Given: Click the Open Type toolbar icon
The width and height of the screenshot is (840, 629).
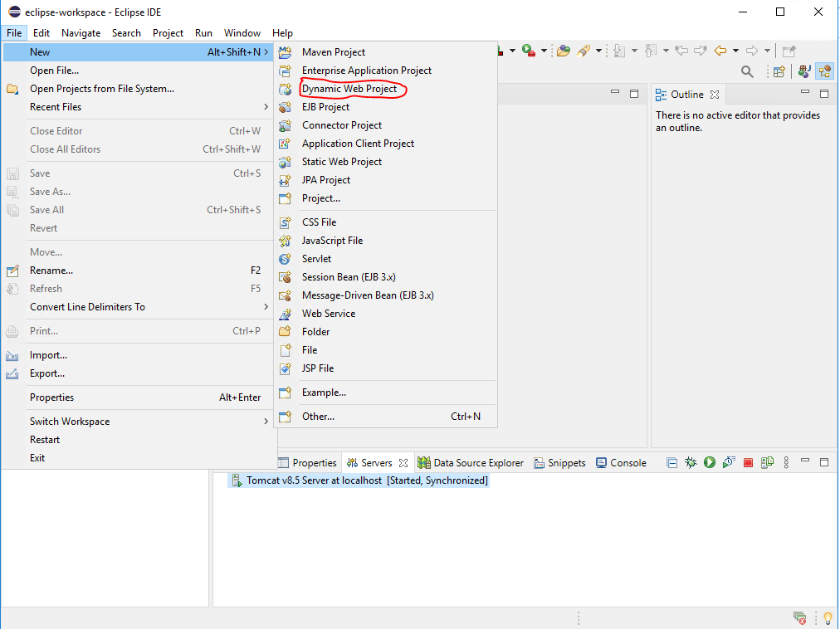Looking at the screenshot, I should pyautogui.click(x=563, y=51).
